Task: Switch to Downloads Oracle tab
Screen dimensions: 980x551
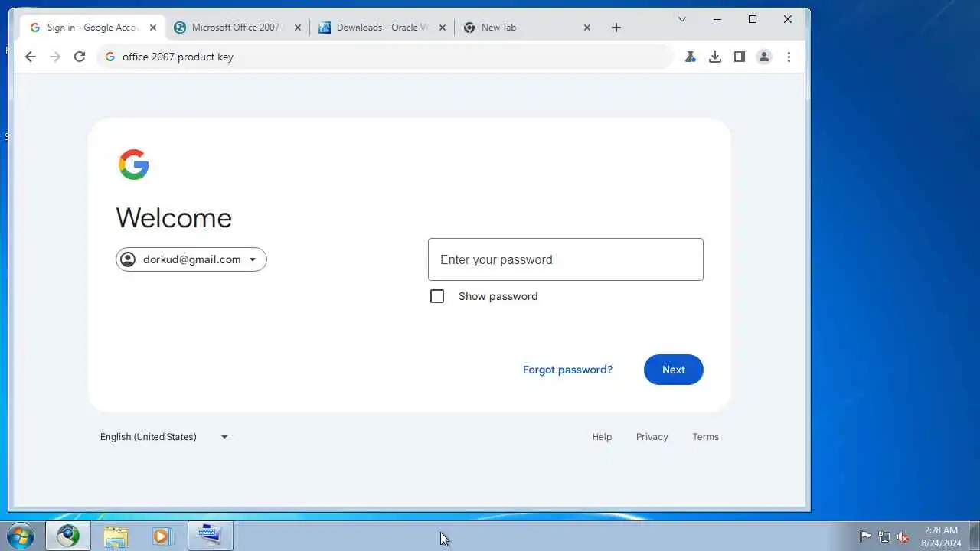Action: point(382,28)
